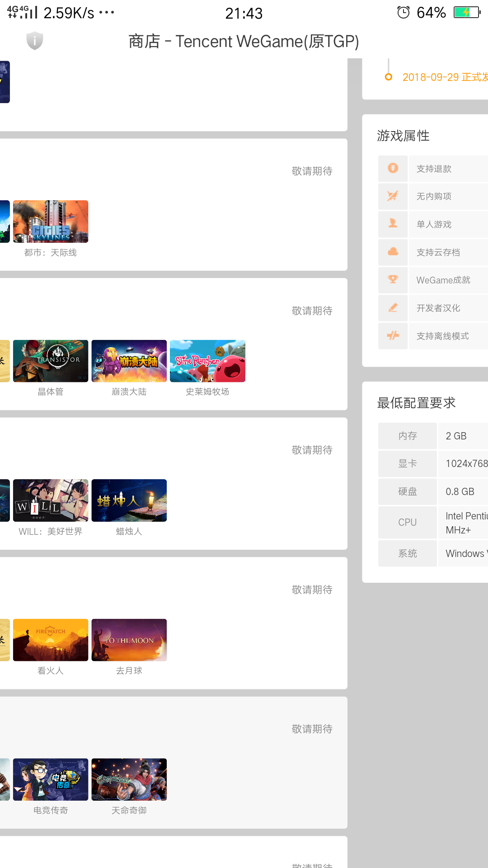The height and width of the screenshot is (868, 488).
Task: Tap the 硬盘 0.8 GB requirement value
Action: 460,491
